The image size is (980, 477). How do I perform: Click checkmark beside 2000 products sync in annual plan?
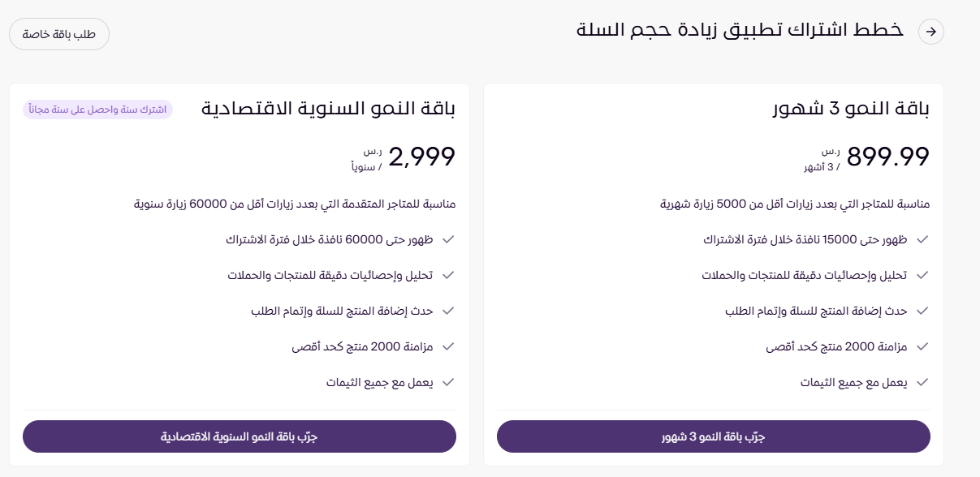[447, 347]
